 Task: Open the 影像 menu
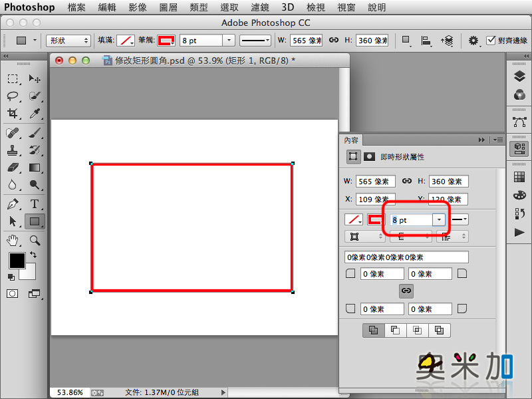(x=138, y=7)
